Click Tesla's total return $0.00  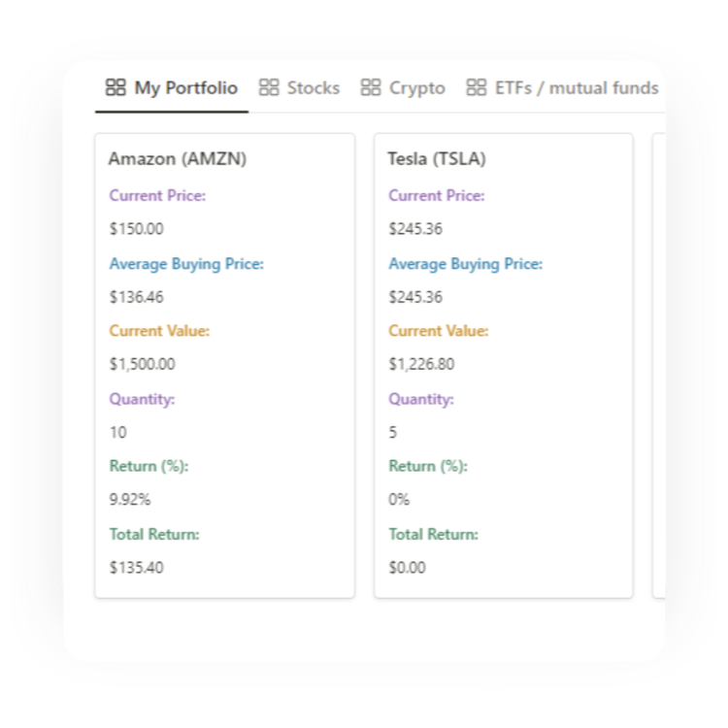coord(407,568)
